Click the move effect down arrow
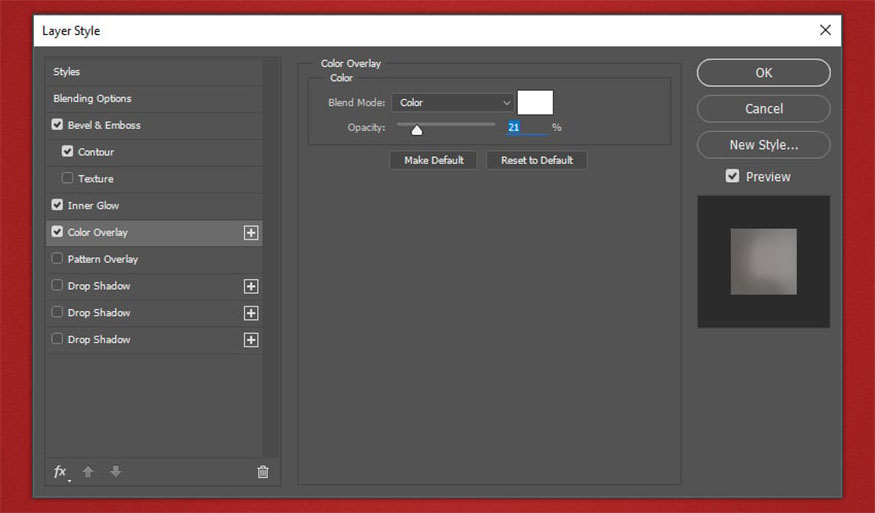 point(116,472)
